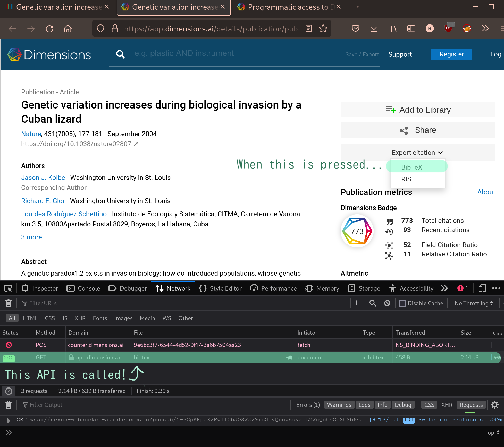Click the Register button
The width and height of the screenshot is (504, 447).
(x=452, y=54)
